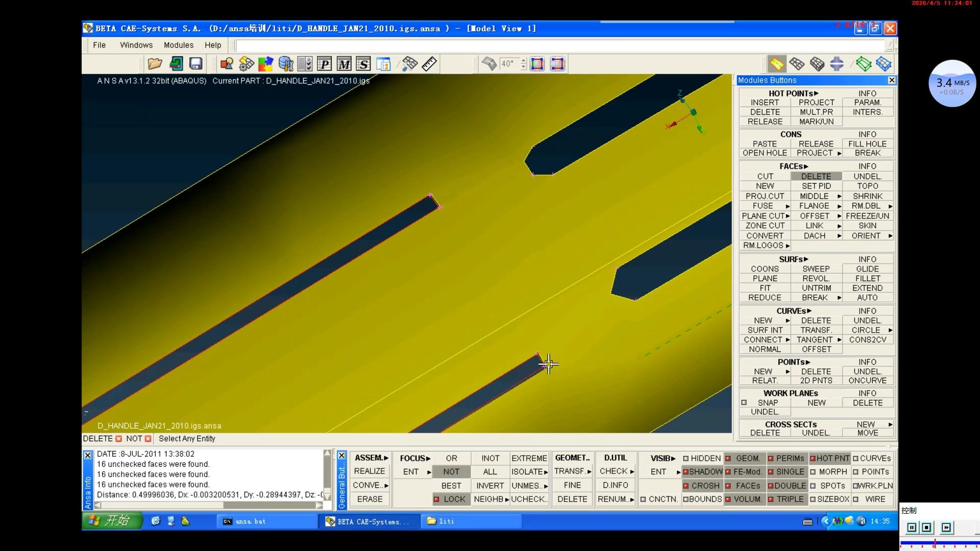Toggle CNCTN. visibility checkbox
Screen dimensions: 980x551
(x=643, y=499)
